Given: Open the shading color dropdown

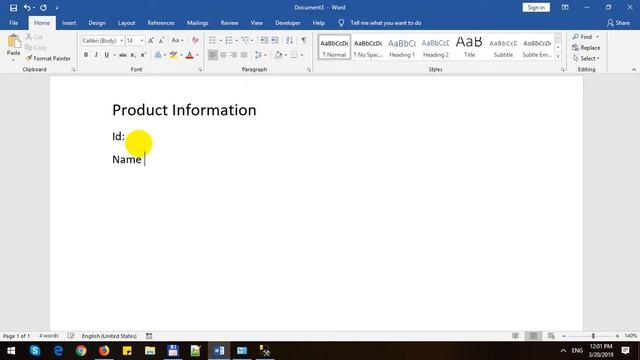Looking at the screenshot, I should 286,55.
